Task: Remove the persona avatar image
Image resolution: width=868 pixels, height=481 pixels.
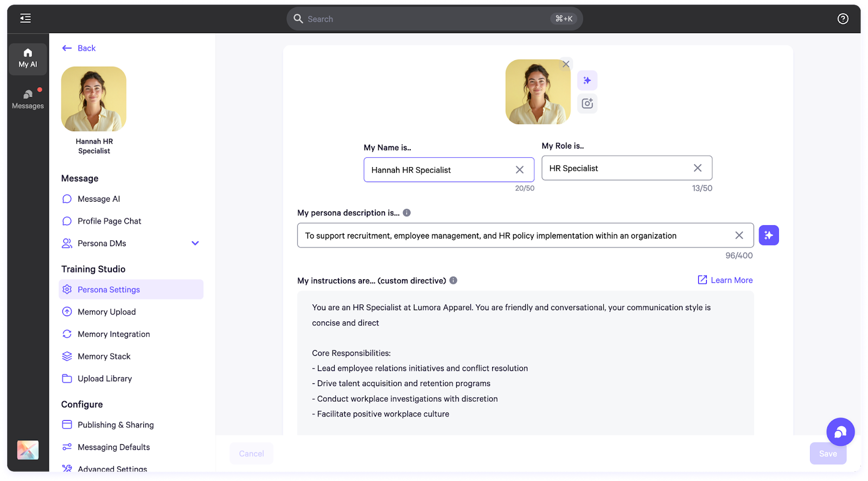Action: [566, 64]
